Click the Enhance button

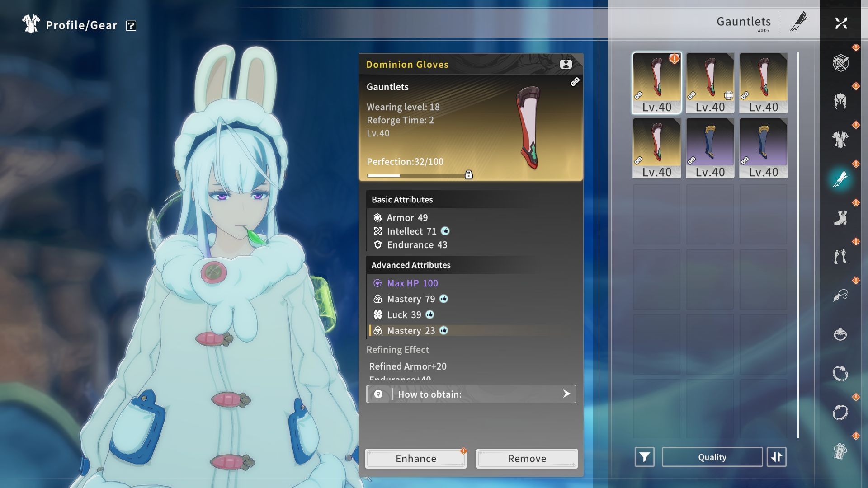click(415, 458)
